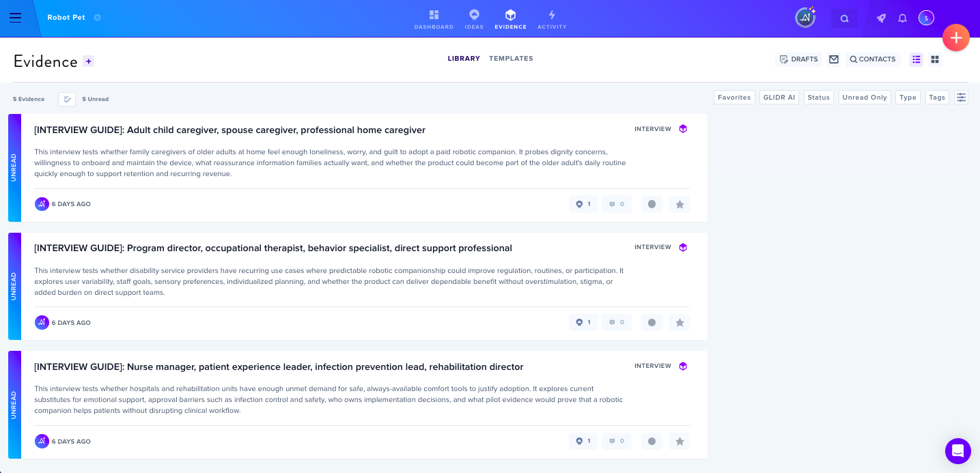980x473 pixels.
Task: Open the search magnifier in header
Action: tap(845, 18)
